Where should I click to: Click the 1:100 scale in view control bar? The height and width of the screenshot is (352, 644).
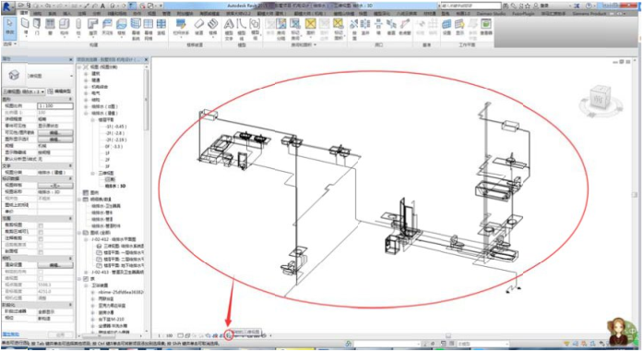coord(165,336)
